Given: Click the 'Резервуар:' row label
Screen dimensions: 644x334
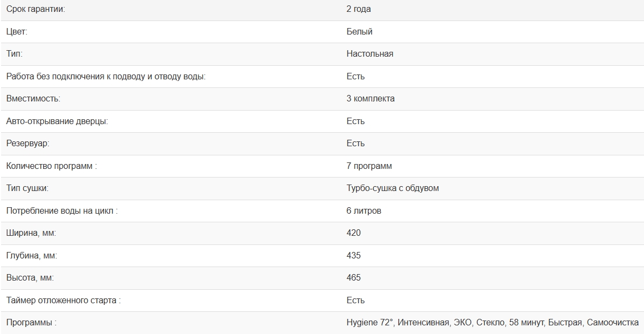Looking at the screenshot, I should [28, 144].
